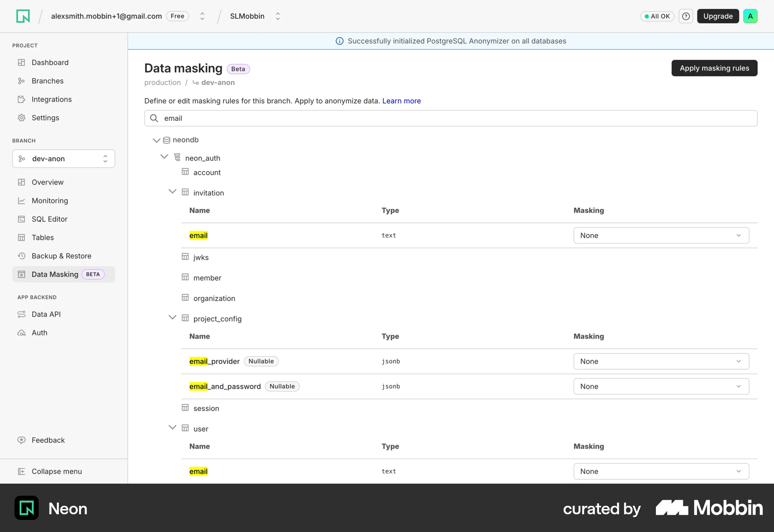Viewport: 774px width, 532px height.
Task: Click Apply masking rules button
Action: (714, 68)
